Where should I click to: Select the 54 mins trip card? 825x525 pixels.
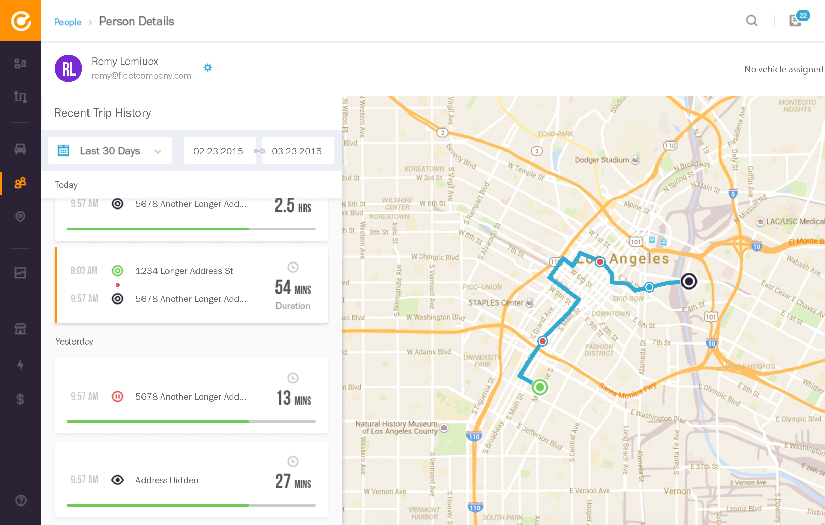click(191, 285)
